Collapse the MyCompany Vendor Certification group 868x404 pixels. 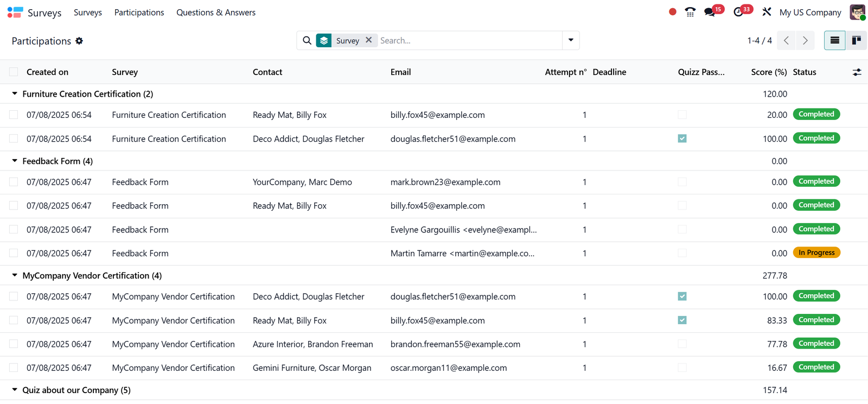pos(15,275)
